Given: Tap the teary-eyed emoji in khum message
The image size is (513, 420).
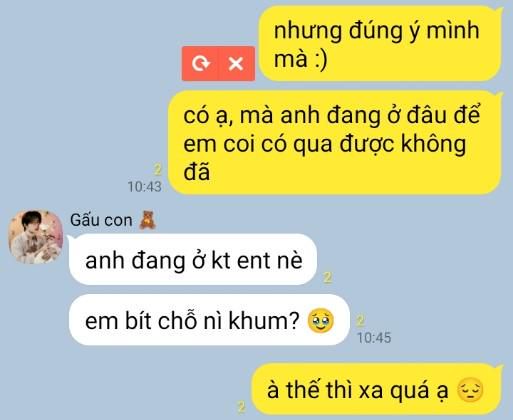Looking at the screenshot, I should tap(321, 321).
